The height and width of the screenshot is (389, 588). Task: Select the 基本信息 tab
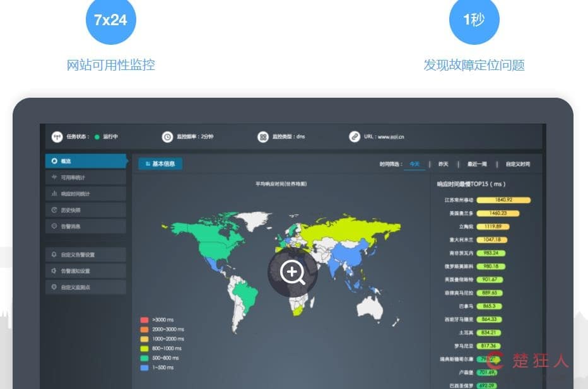tap(160, 164)
